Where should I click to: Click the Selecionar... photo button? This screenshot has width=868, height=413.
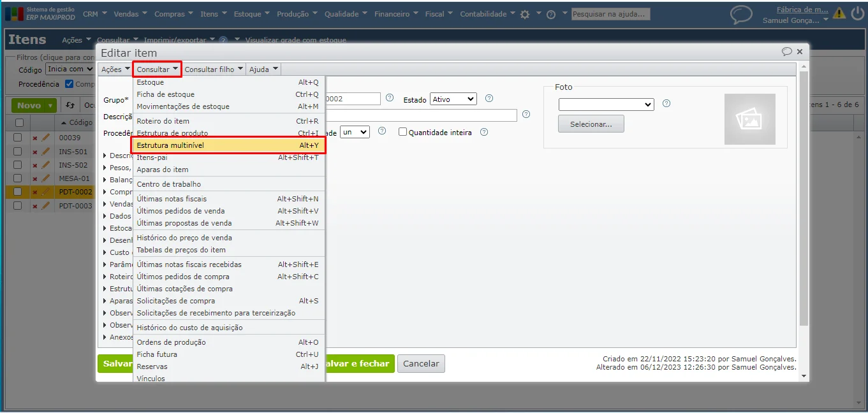[591, 124]
